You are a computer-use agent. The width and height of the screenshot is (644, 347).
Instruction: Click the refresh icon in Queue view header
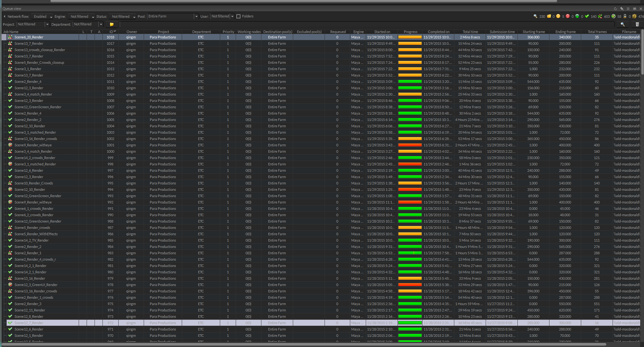(615, 9)
